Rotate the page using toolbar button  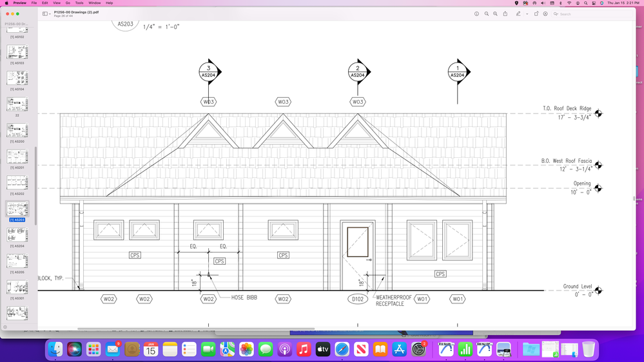536,14
